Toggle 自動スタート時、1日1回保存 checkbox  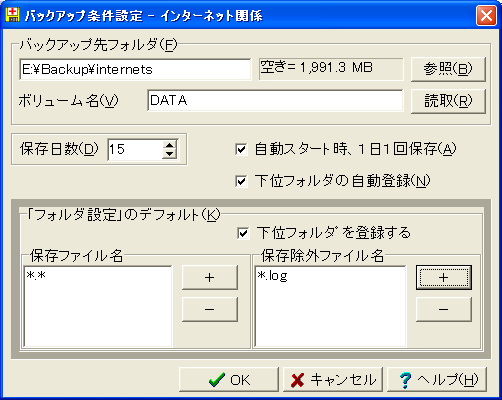[241, 149]
